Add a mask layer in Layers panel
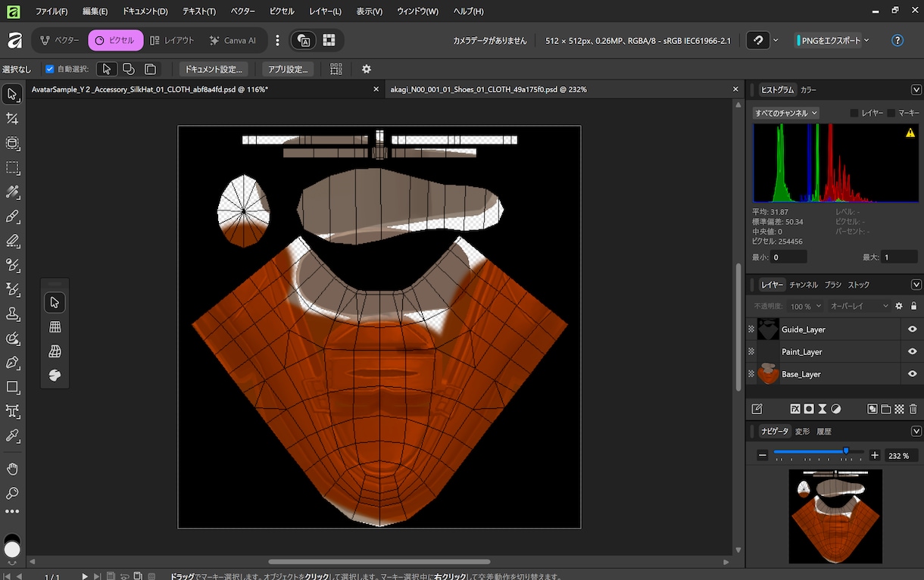924x580 pixels. point(809,409)
